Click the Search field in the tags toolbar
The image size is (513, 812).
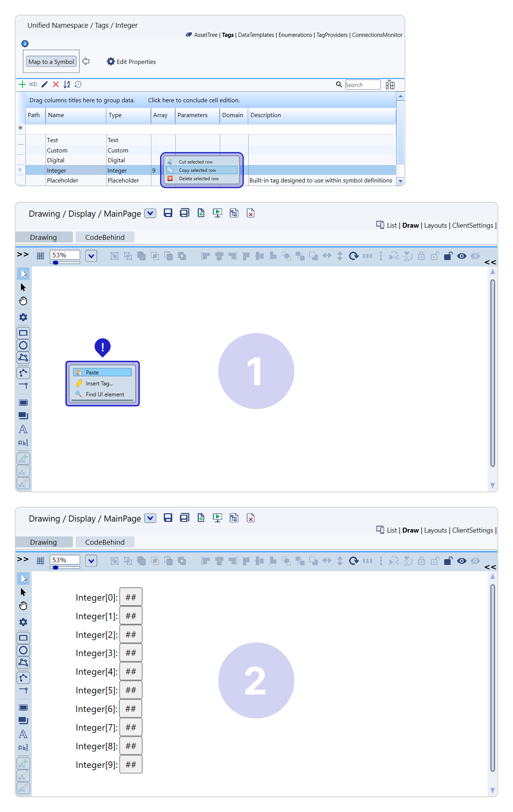coord(362,85)
